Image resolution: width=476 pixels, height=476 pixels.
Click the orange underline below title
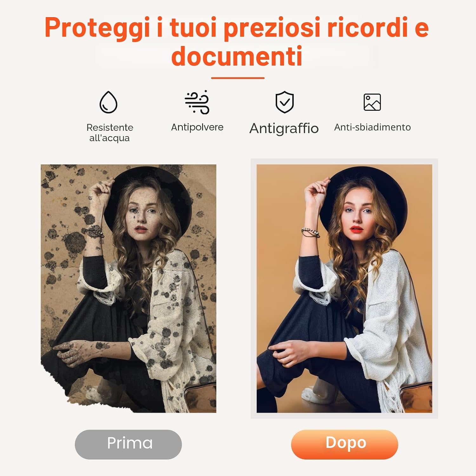tap(238, 78)
